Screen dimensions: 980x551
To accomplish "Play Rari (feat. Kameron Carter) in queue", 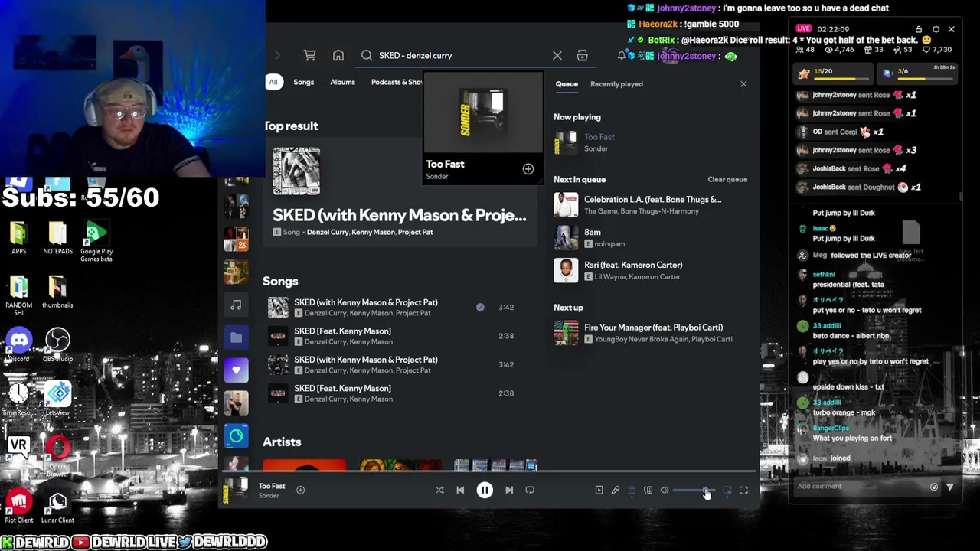I will tap(651, 270).
